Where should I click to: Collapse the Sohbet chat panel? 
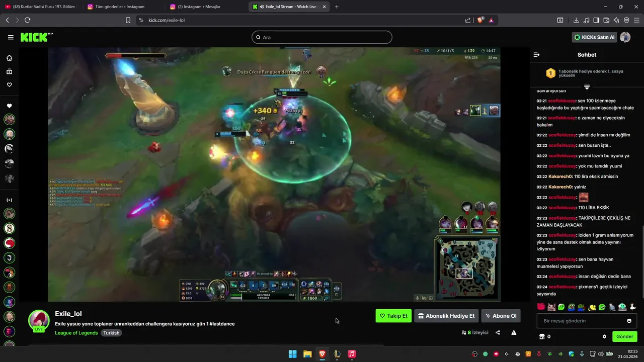tap(536, 55)
